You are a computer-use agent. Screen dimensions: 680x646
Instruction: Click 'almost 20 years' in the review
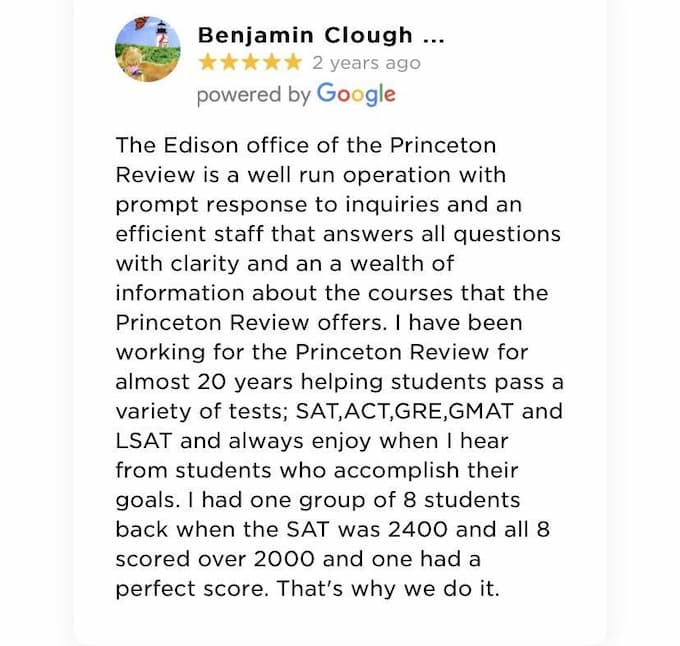[204, 382]
